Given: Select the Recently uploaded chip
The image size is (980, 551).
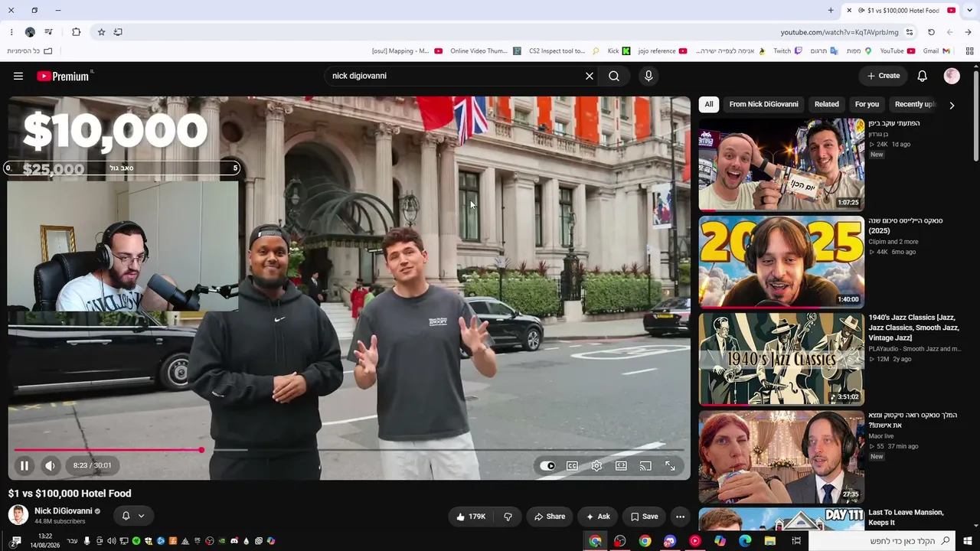Looking at the screenshot, I should tap(914, 104).
